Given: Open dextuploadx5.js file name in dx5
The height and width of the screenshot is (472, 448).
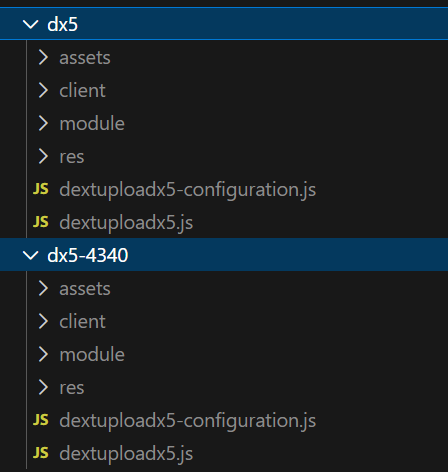Looking at the screenshot, I should point(126,223).
